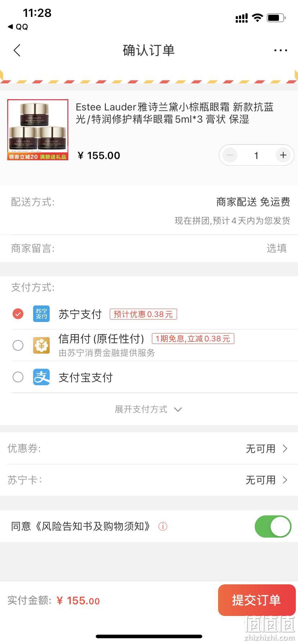Open the three-dot more options menu
Image resolution: width=298 pixels, height=644 pixels.
click(x=280, y=50)
